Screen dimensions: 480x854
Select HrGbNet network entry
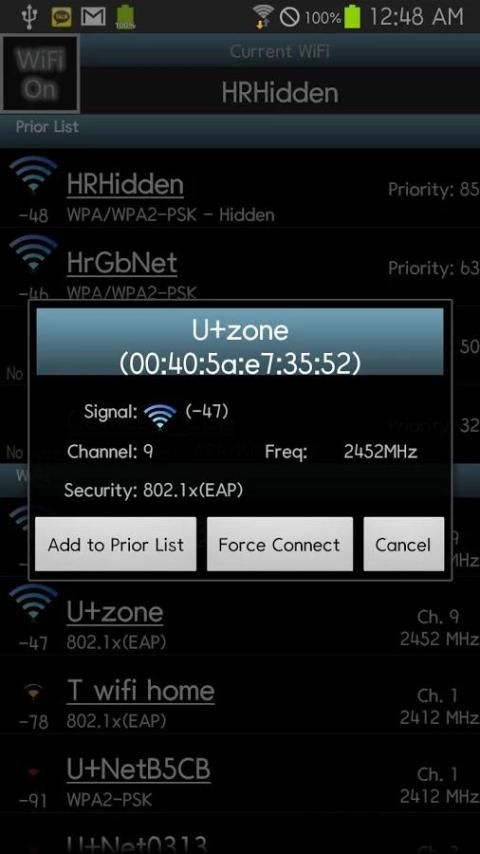click(240, 264)
